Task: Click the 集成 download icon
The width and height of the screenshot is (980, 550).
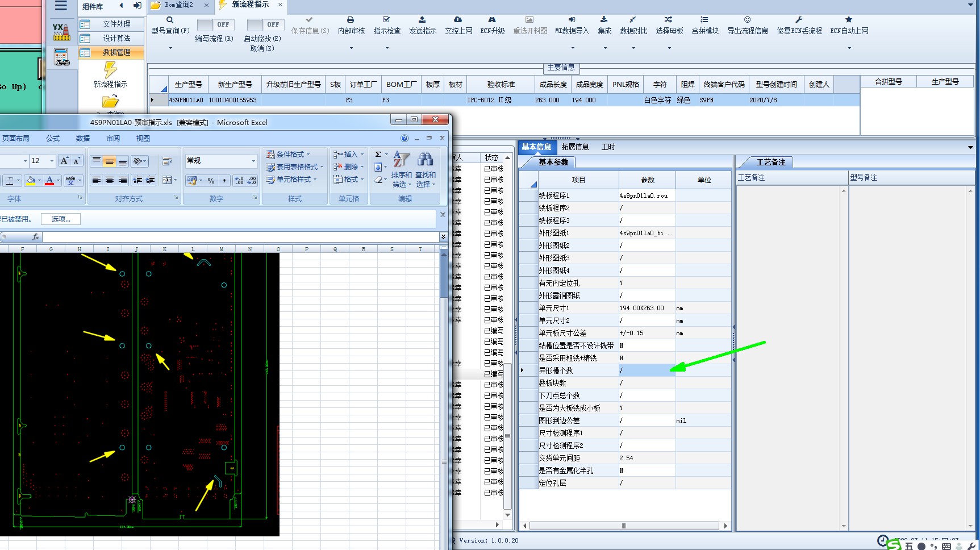Action: tap(604, 20)
